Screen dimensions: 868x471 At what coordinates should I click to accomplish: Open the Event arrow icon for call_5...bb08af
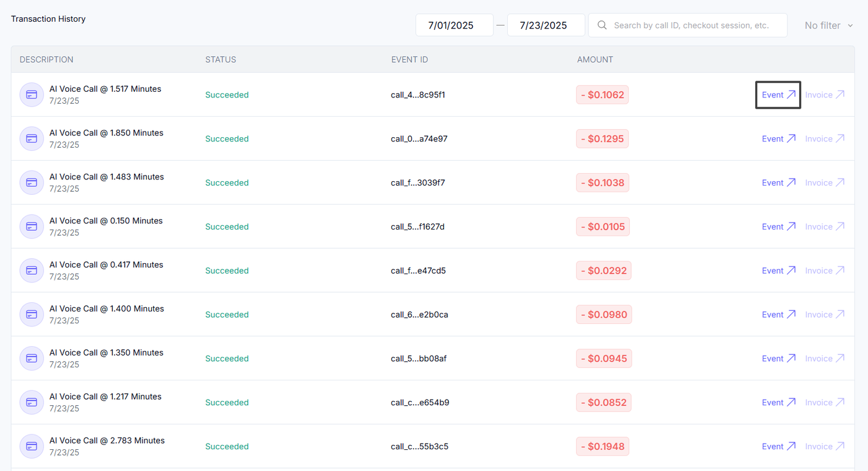(x=791, y=358)
